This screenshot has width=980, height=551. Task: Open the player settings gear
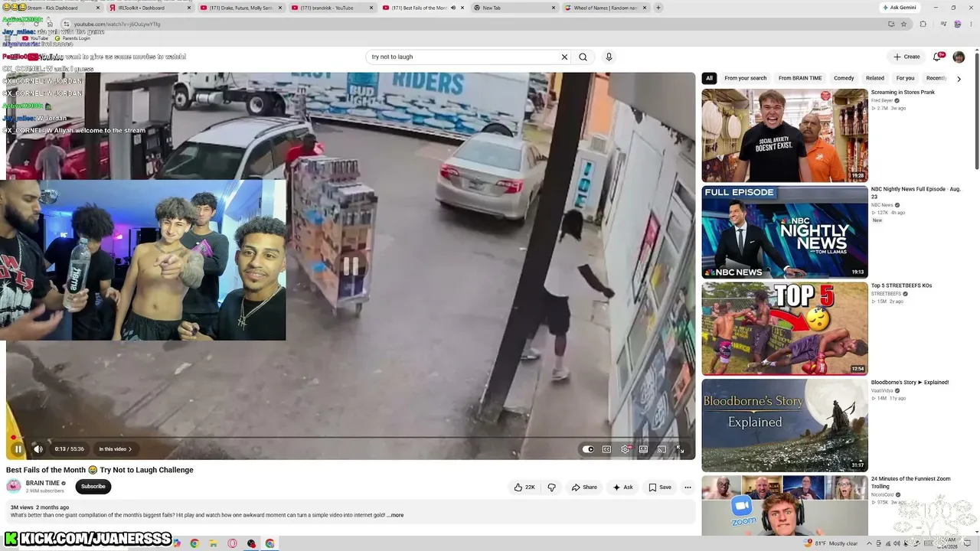click(625, 449)
